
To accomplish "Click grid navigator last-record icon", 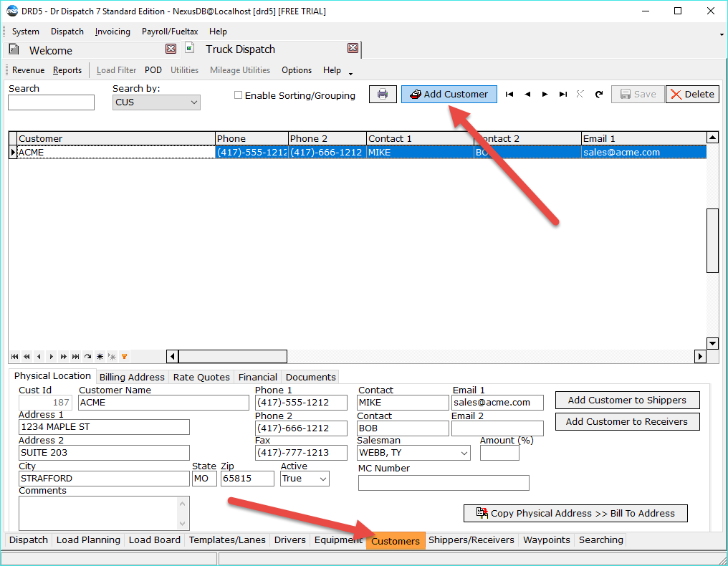I will (75, 357).
